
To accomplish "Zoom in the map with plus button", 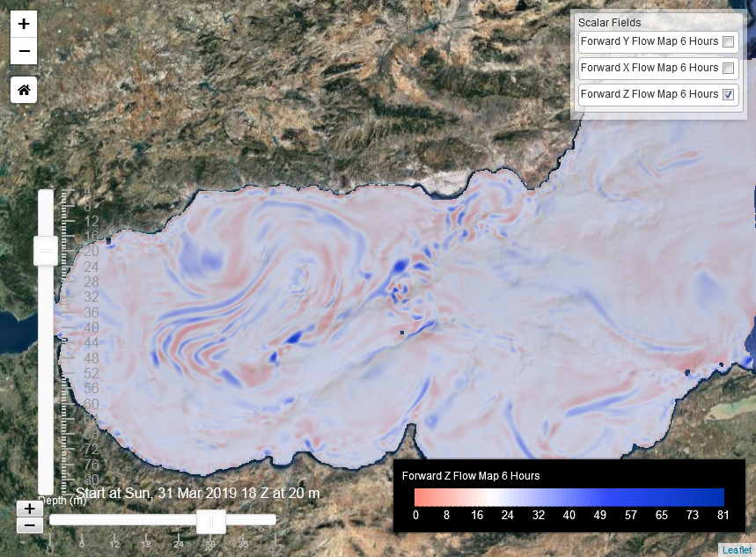I will pyautogui.click(x=24, y=24).
